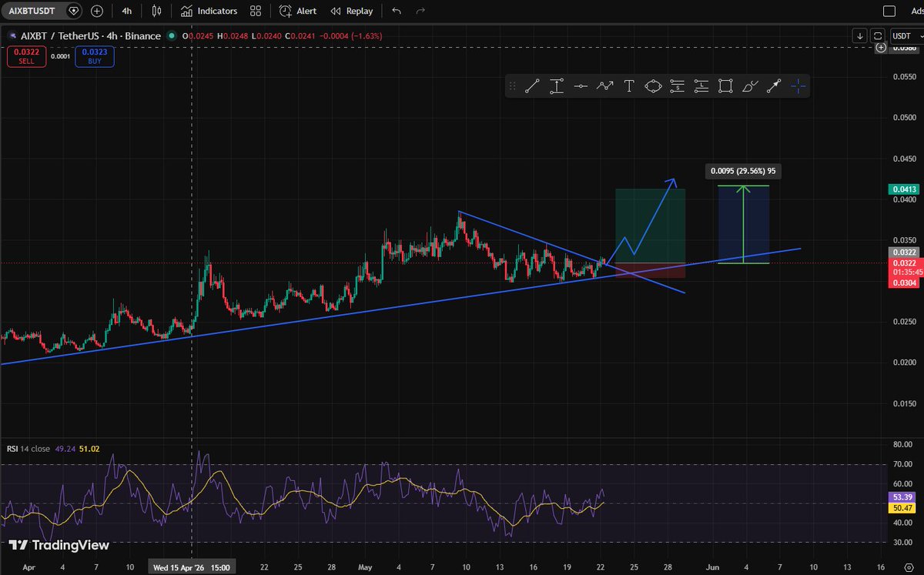Select the Text tool

click(x=628, y=86)
